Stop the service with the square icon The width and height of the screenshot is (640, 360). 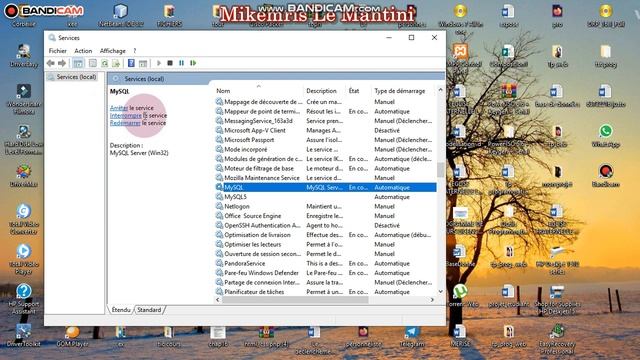(x=170, y=63)
